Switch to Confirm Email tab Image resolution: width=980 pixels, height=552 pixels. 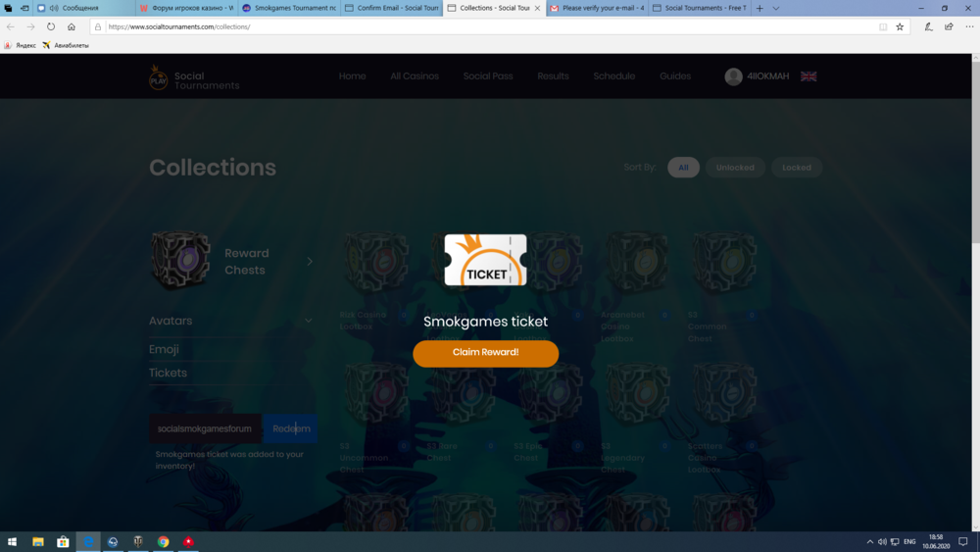coord(392,8)
